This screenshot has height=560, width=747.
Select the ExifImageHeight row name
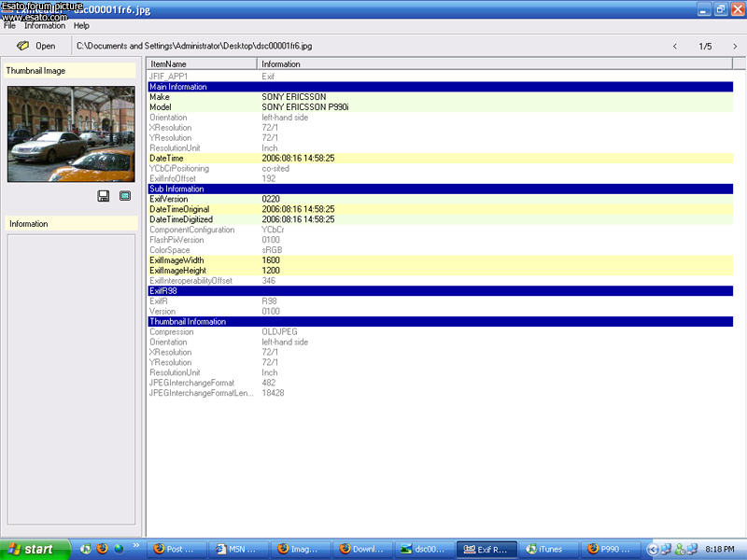(x=177, y=271)
